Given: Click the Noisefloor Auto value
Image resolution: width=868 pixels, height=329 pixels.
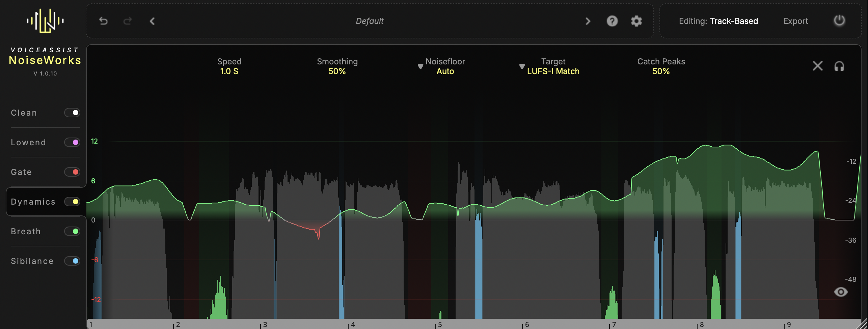Looking at the screenshot, I should click(445, 71).
